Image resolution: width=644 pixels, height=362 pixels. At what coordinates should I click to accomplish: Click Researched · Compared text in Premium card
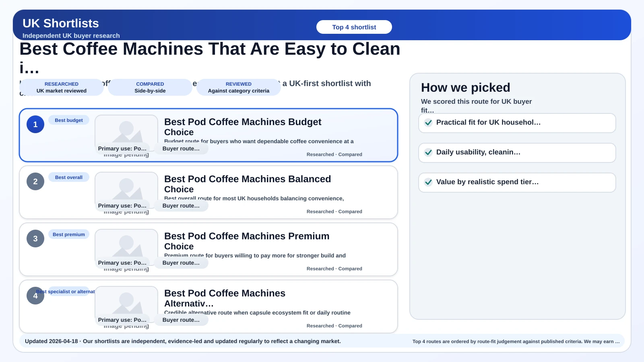tap(334, 269)
